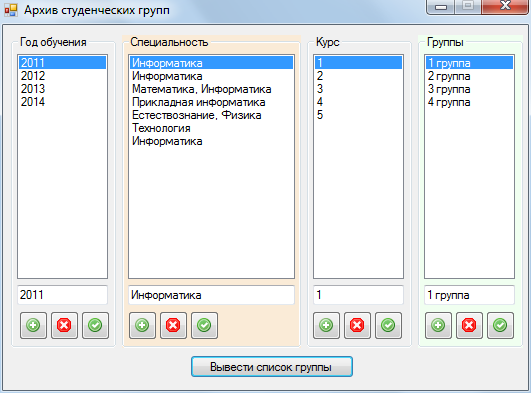Select 2 группа in the Группы list
The image size is (531, 393).
[x=470, y=76]
